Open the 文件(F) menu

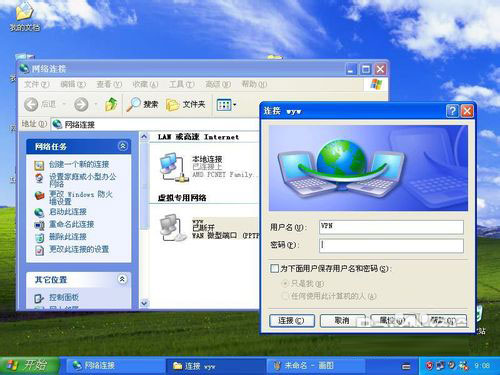tap(37, 84)
